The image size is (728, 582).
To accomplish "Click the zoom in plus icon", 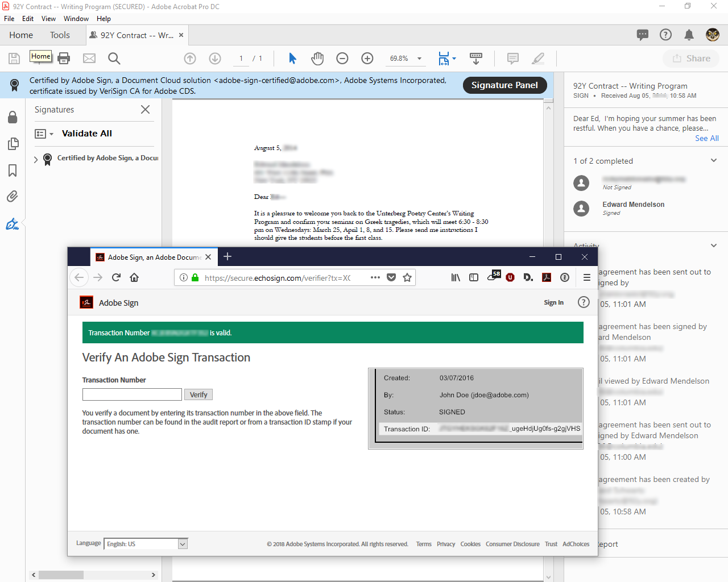I will [367, 58].
